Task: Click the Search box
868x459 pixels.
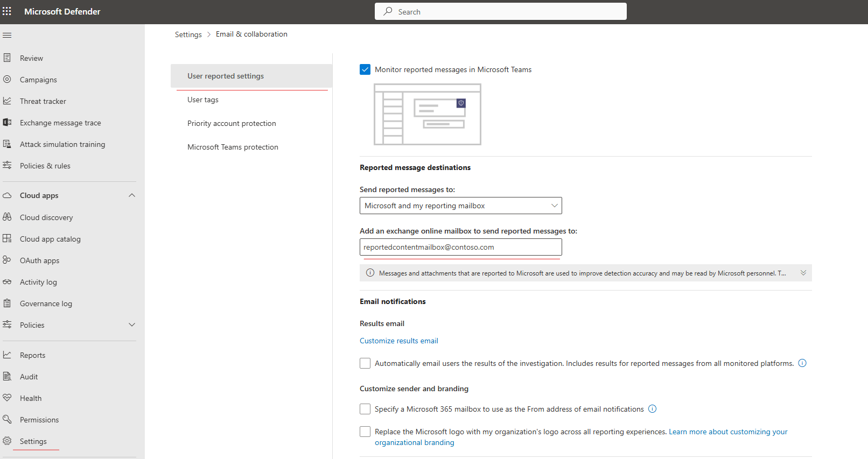Action: coord(501,11)
